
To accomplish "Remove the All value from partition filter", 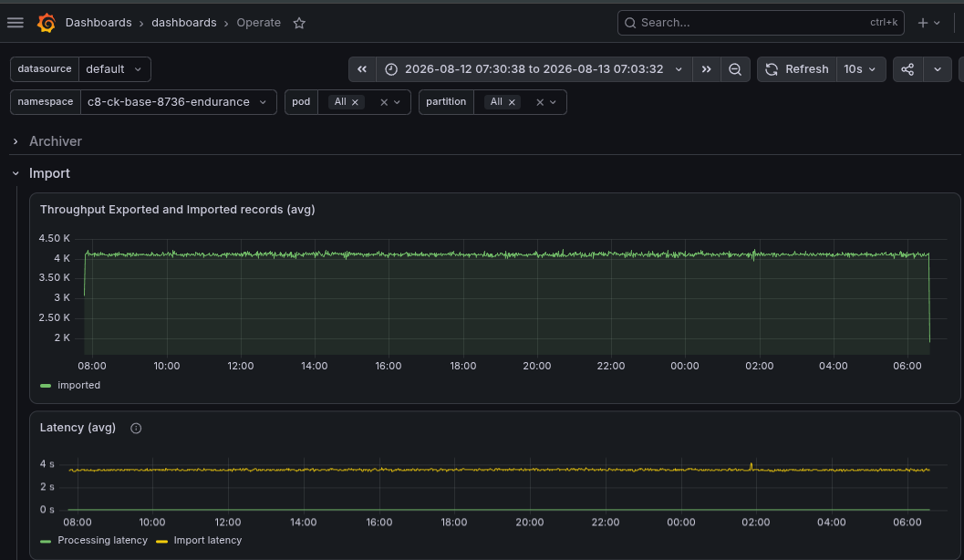I will 512,103.
